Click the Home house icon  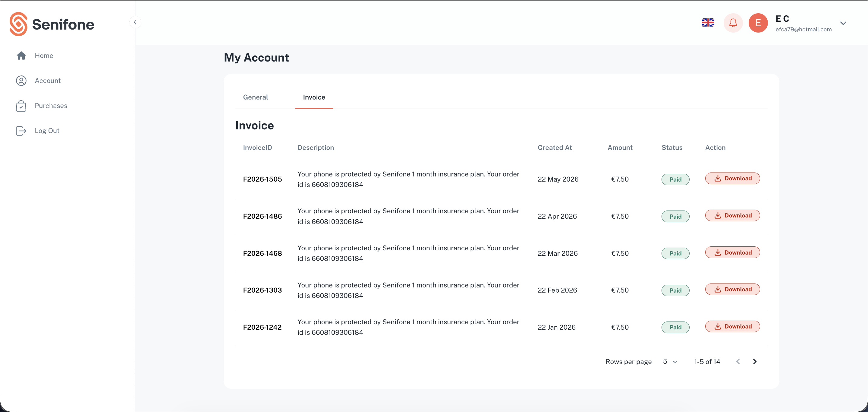pos(21,55)
